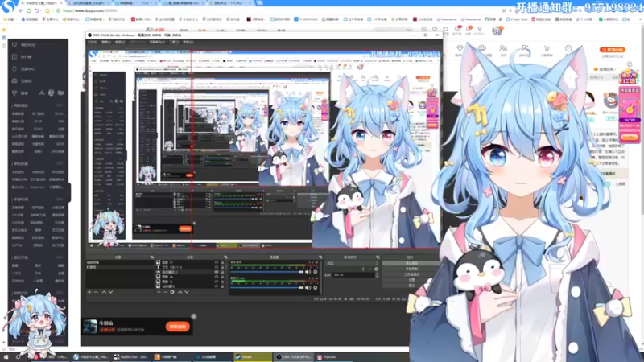Screen dimensions: 644x362
Task: Click the orange PC客户端 button
Action: (613, 50)
